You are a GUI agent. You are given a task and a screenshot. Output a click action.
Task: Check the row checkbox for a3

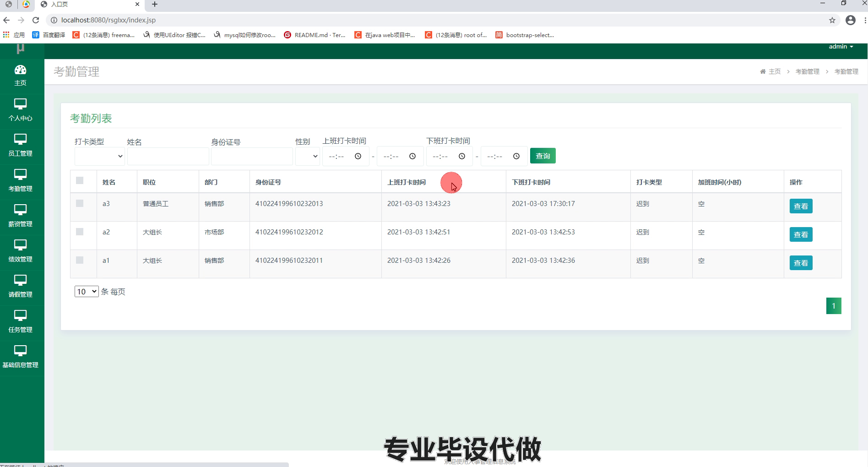tap(80, 203)
